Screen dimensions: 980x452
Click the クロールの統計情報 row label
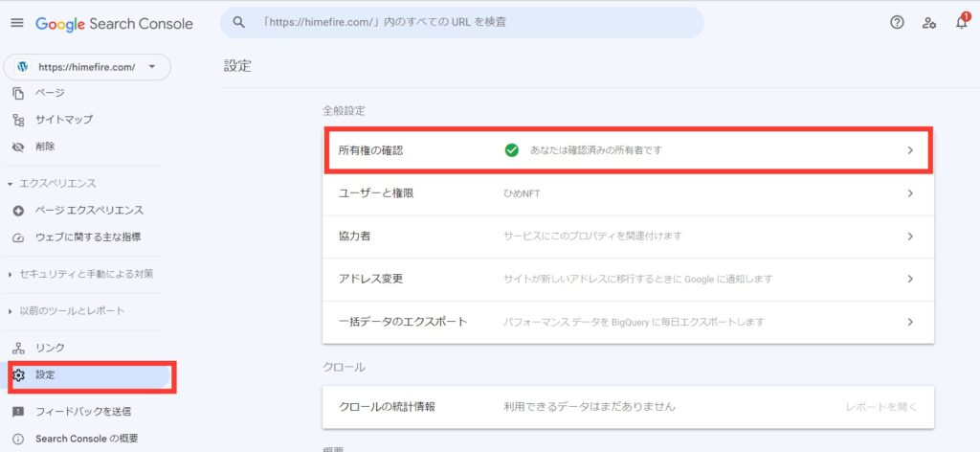tap(387, 407)
